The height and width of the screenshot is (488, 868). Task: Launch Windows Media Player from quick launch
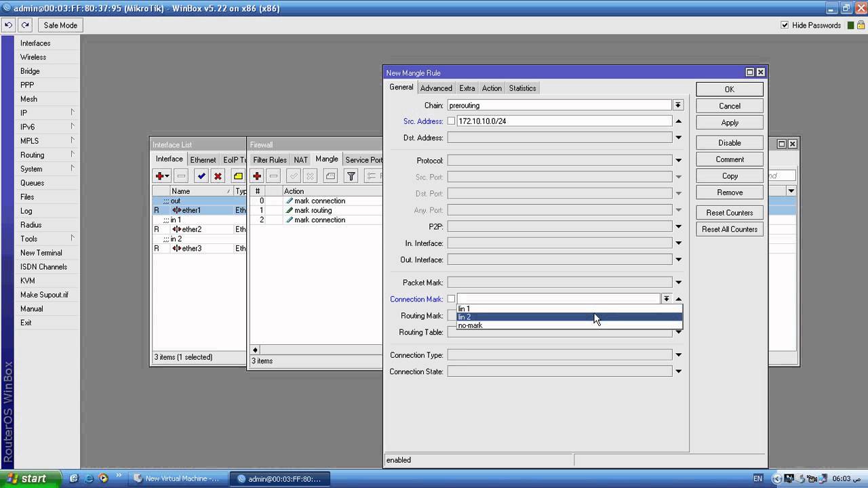point(104,479)
